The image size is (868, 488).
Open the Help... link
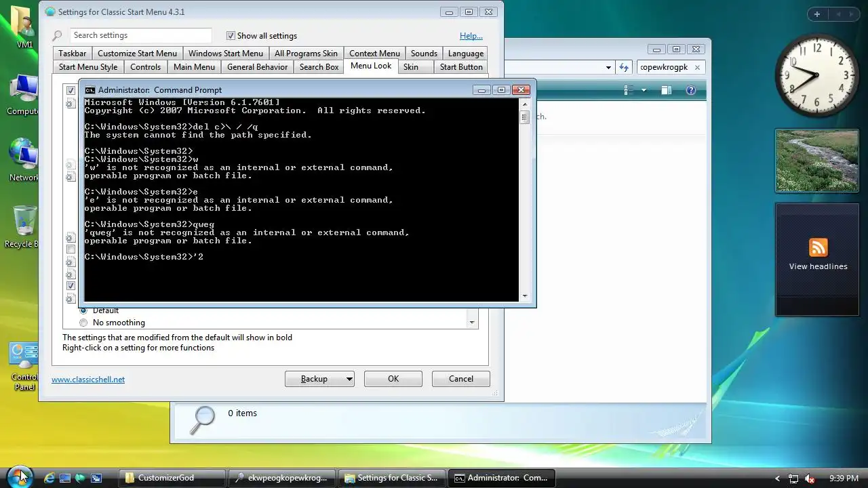tap(471, 36)
